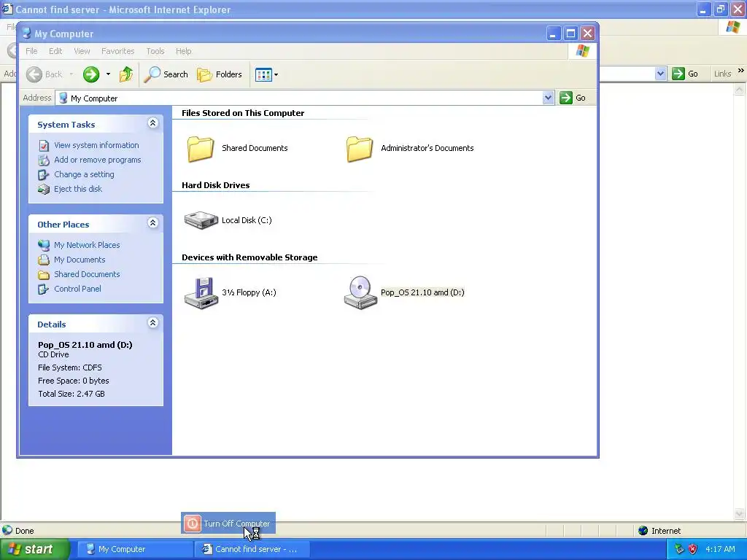747x560 pixels.
Task: Click View system information link
Action: (97, 145)
